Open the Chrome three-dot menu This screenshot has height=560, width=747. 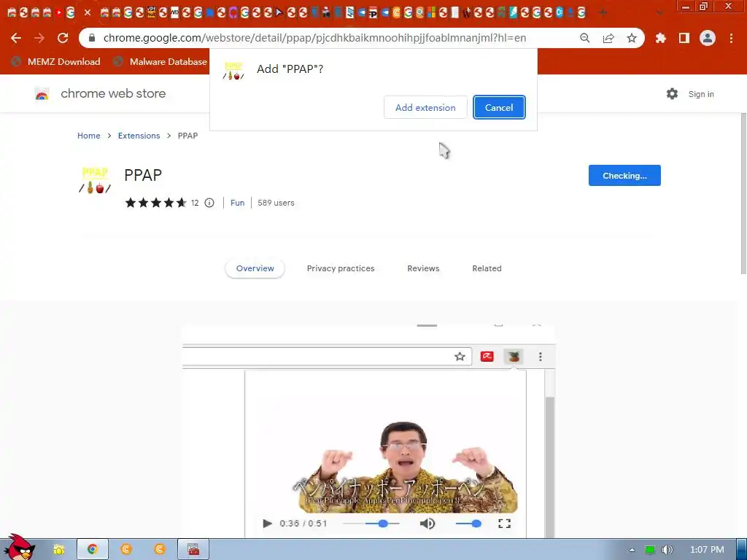click(731, 38)
